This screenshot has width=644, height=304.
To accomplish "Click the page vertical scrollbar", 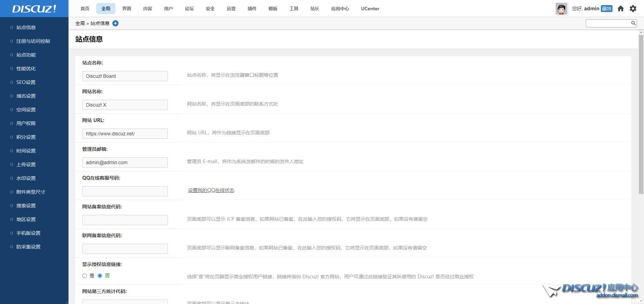I will [x=641, y=113].
